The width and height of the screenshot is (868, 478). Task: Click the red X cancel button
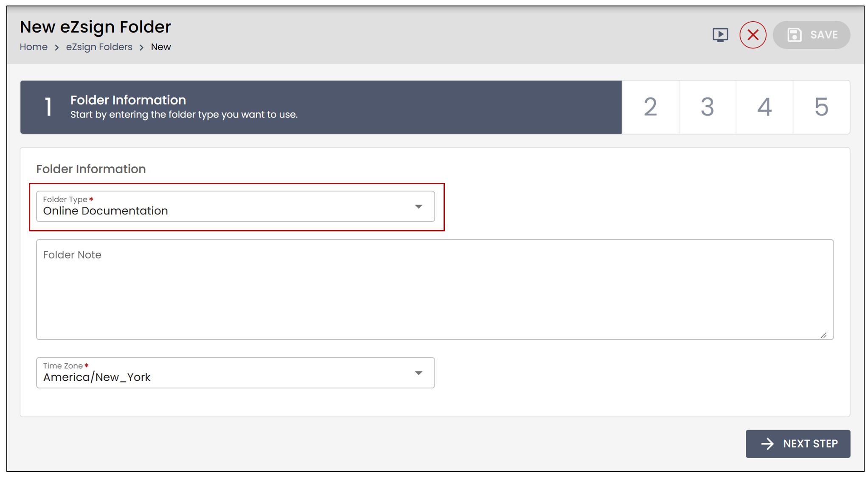[753, 35]
